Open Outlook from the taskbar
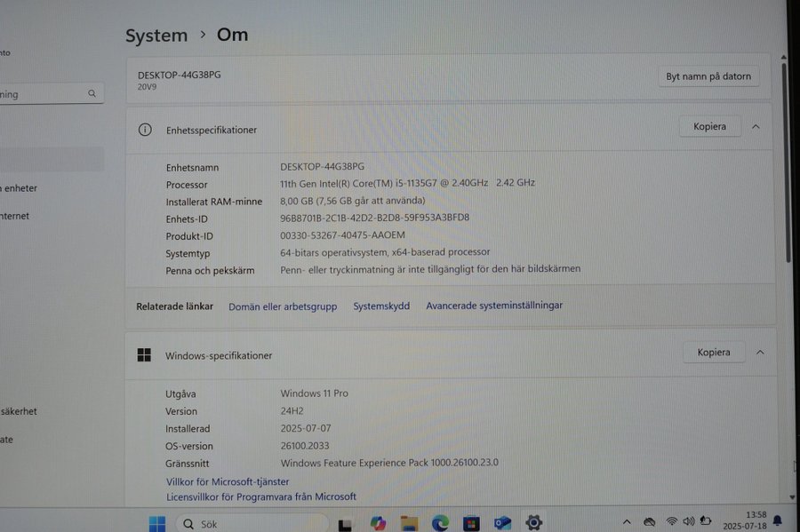This screenshot has height=532, width=800. [x=502, y=523]
